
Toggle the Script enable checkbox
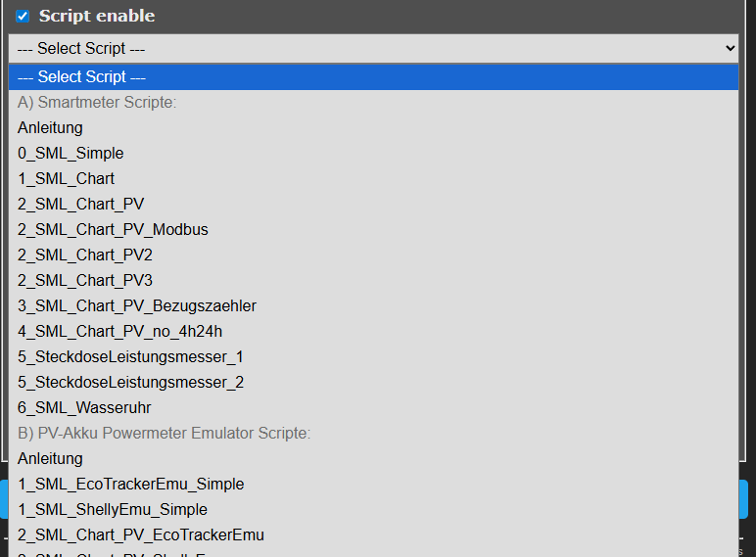click(23, 16)
